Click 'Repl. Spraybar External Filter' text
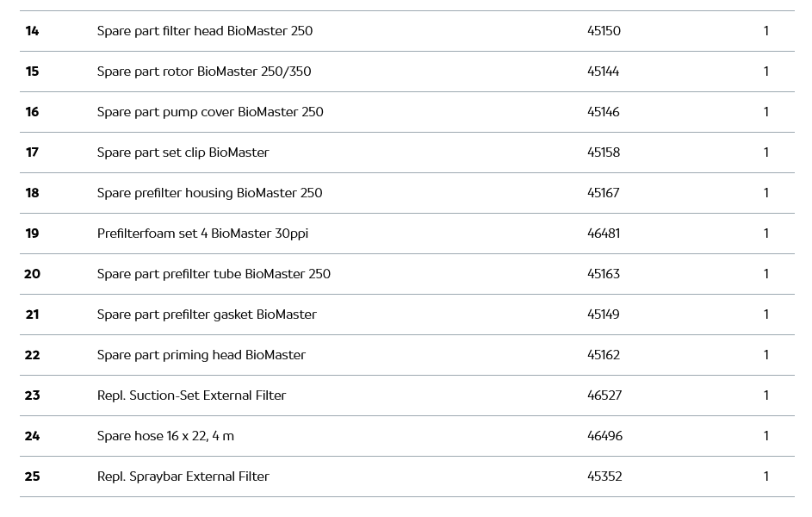 coord(183,477)
